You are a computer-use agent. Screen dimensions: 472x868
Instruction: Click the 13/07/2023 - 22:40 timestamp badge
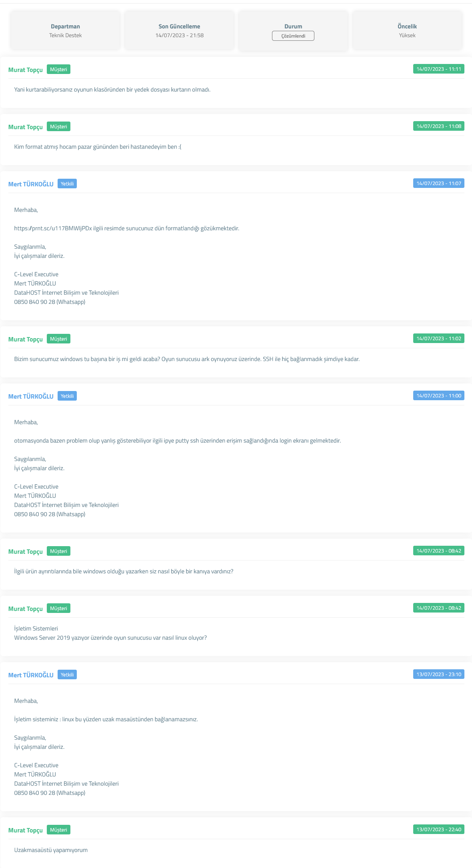(x=439, y=830)
